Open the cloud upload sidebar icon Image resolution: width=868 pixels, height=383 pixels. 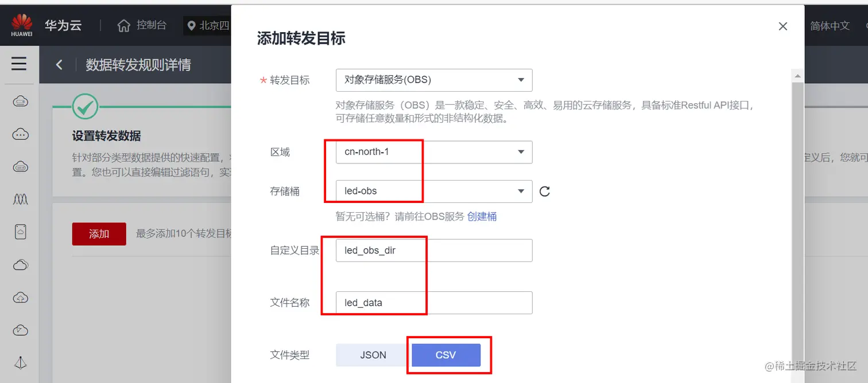coord(20,298)
